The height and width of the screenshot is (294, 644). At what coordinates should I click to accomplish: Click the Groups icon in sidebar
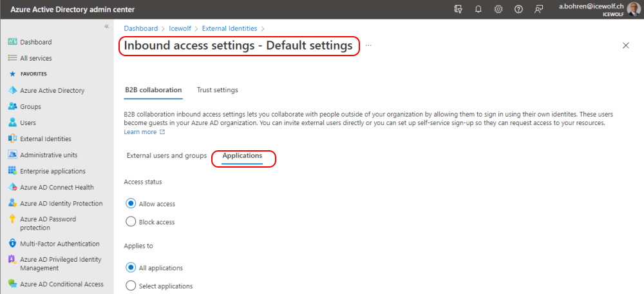(12, 106)
